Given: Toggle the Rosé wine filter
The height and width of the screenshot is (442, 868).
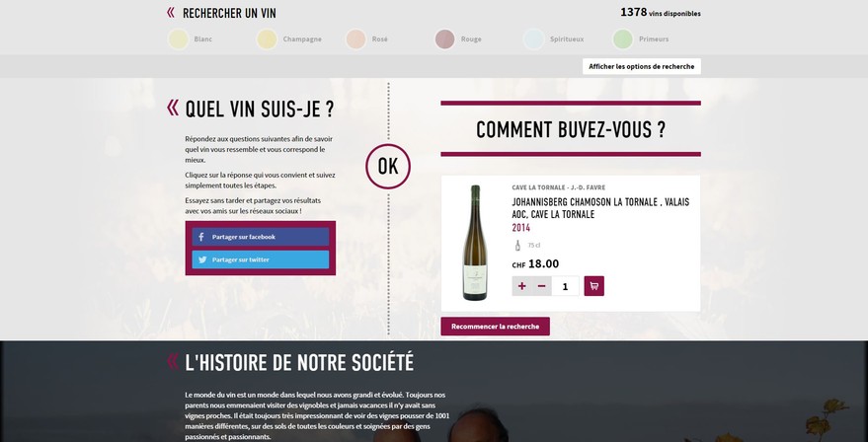Looking at the screenshot, I should pyautogui.click(x=355, y=39).
